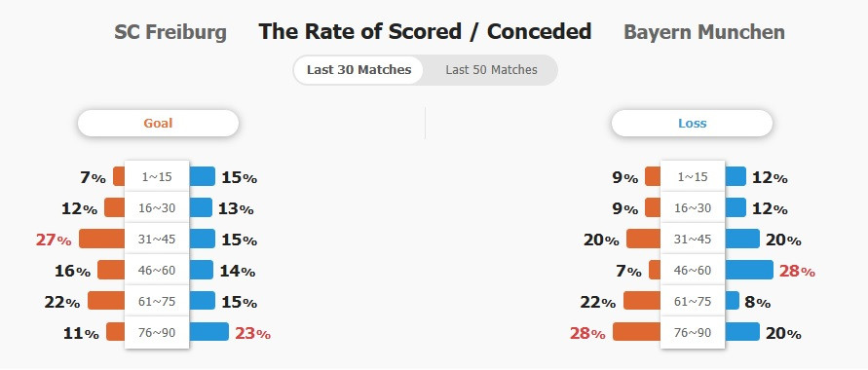Click the orange 22% bar in Goal chart
Image resolution: width=868 pixels, height=370 pixels.
tap(106, 301)
